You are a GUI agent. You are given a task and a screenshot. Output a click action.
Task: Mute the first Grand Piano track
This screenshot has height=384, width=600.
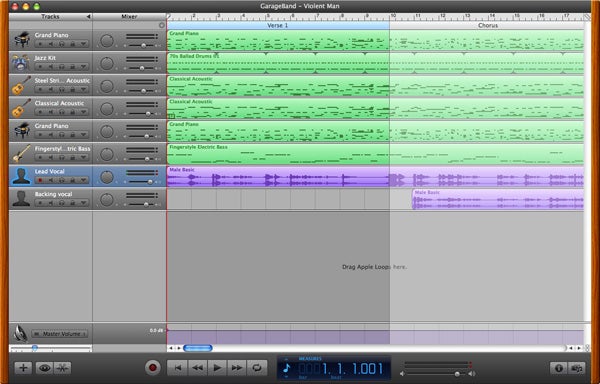tap(51, 44)
